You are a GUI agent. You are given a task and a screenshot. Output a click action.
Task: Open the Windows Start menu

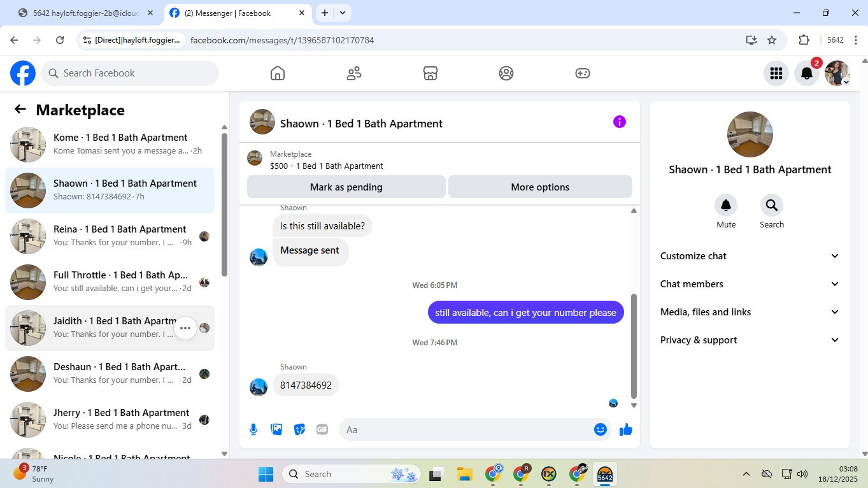(266, 474)
